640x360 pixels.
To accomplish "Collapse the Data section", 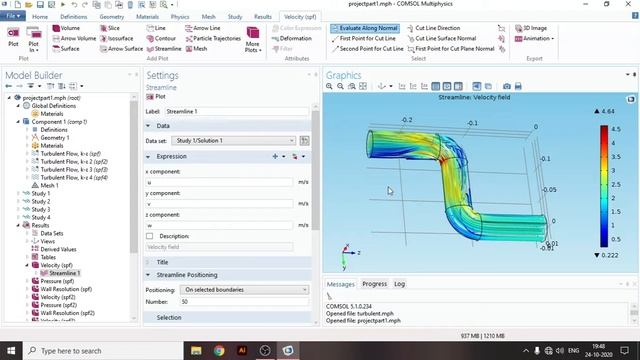I will pyautogui.click(x=148, y=126).
